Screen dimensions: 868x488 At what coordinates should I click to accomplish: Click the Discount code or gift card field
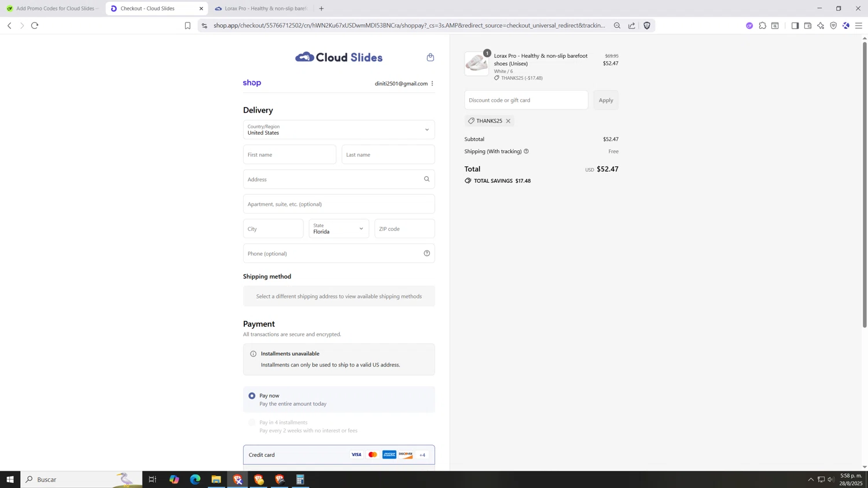[x=526, y=100]
